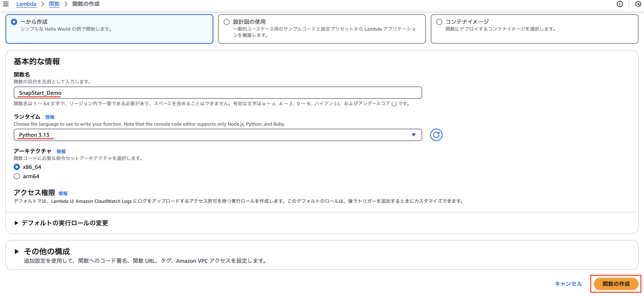
Task: Click the info icon in the top bar
Action: point(620,4)
